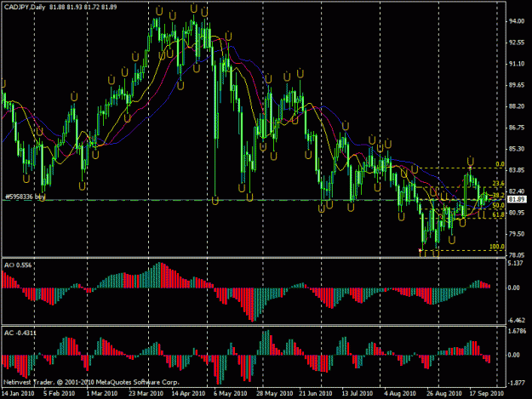Click the -6.462 value on AO scale
This screenshot has width=532, height=399.
[516, 320]
